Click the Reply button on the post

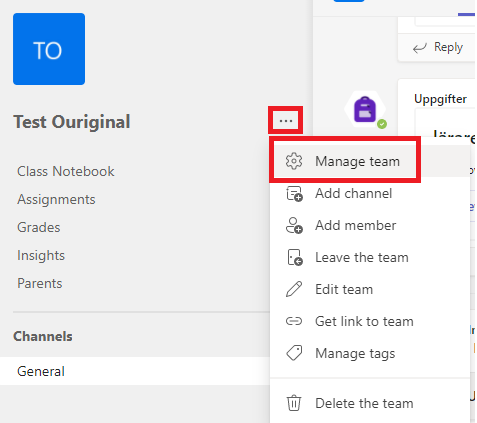(x=437, y=47)
